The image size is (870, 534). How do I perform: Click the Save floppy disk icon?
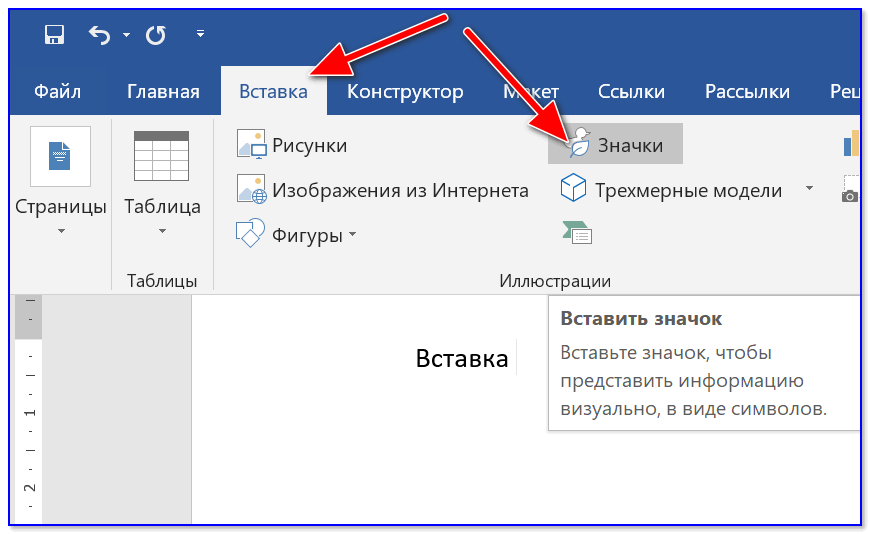[x=55, y=35]
